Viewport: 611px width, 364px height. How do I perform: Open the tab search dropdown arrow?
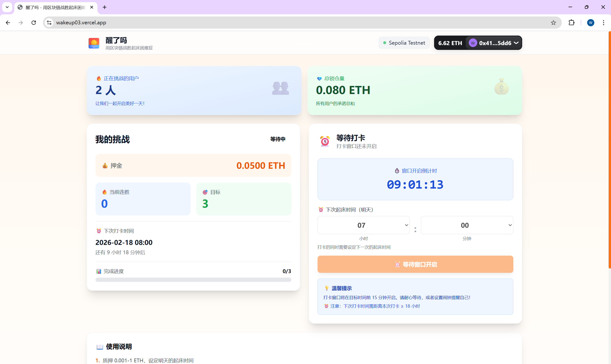pos(7,7)
